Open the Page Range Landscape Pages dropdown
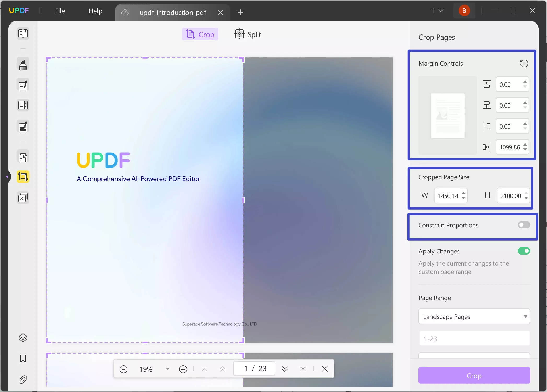The height and width of the screenshot is (392, 547). (x=474, y=316)
